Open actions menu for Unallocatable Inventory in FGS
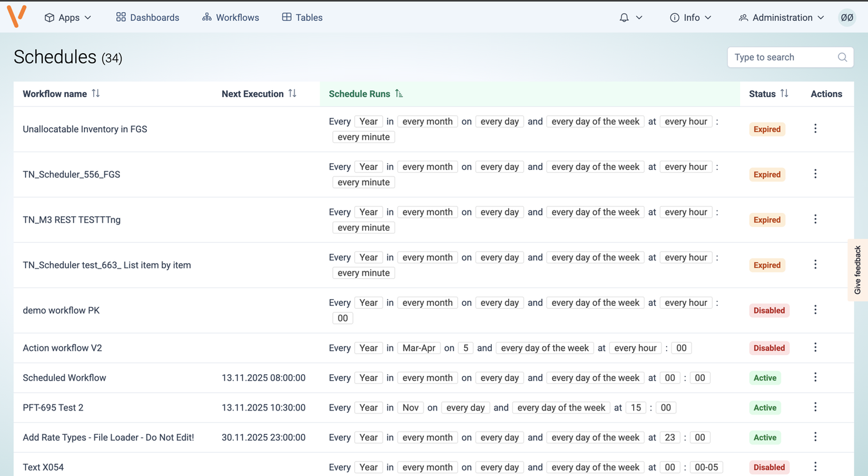Viewport: 868px width, 476px height. tap(815, 128)
